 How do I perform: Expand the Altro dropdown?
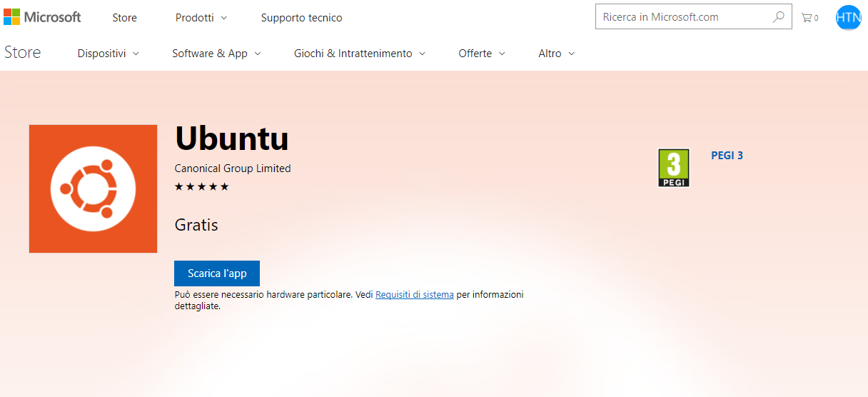coord(556,54)
